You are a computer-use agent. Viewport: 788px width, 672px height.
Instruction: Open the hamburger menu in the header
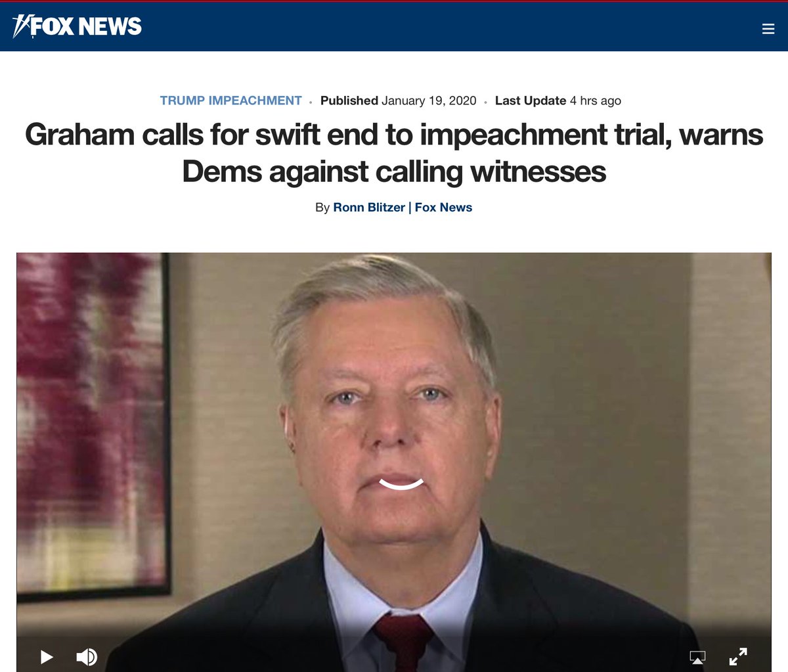click(768, 29)
